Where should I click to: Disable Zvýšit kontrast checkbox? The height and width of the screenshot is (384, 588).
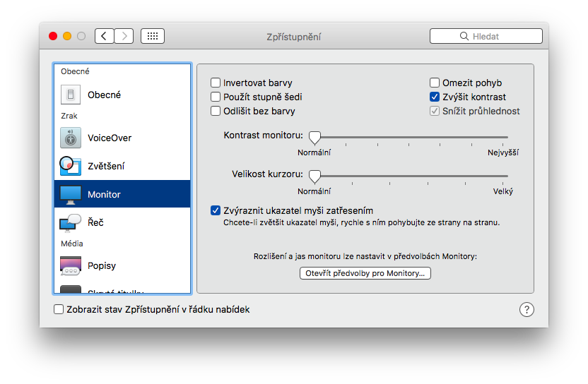pos(435,97)
